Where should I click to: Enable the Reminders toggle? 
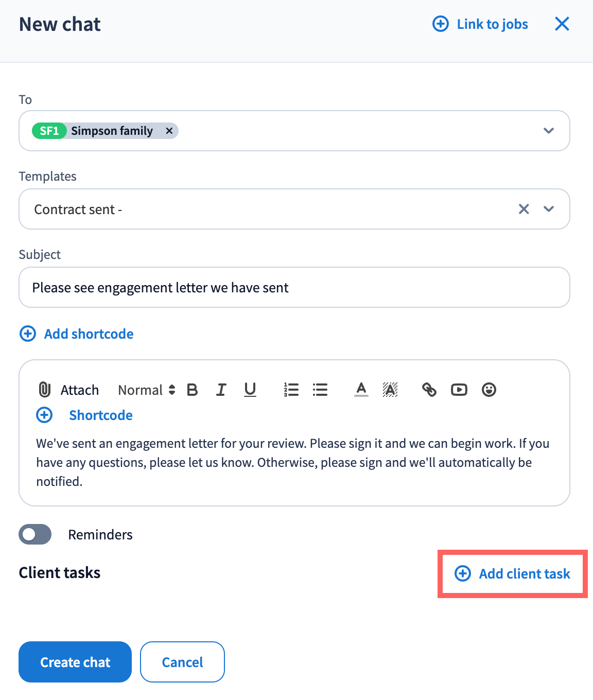click(35, 534)
